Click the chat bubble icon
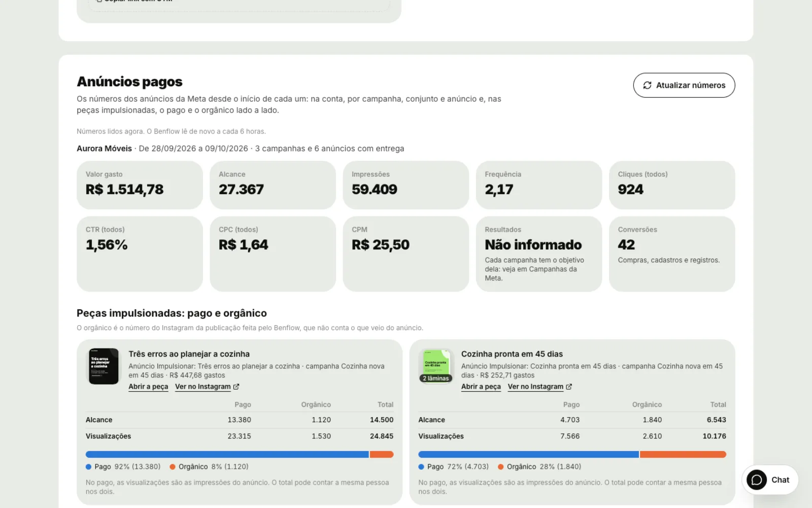The width and height of the screenshot is (812, 508). [x=757, y=480]
